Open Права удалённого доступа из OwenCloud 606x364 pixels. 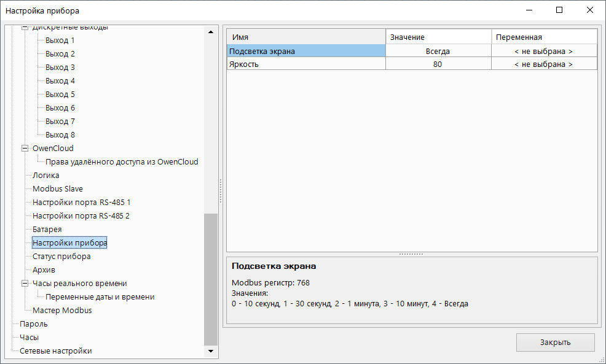pos(122,162)
